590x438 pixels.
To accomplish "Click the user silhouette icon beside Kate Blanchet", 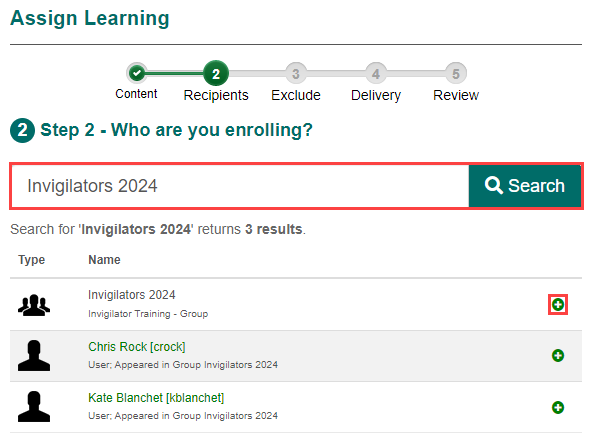I will (x=34, y=406).
